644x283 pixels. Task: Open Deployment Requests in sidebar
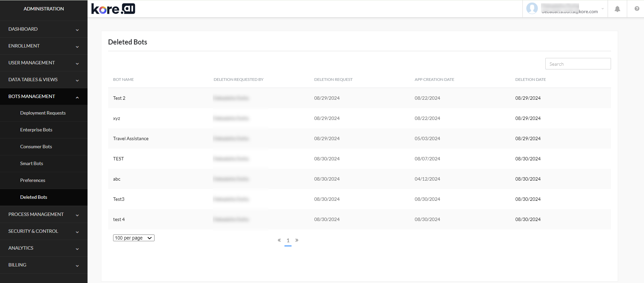pos(43,113)
